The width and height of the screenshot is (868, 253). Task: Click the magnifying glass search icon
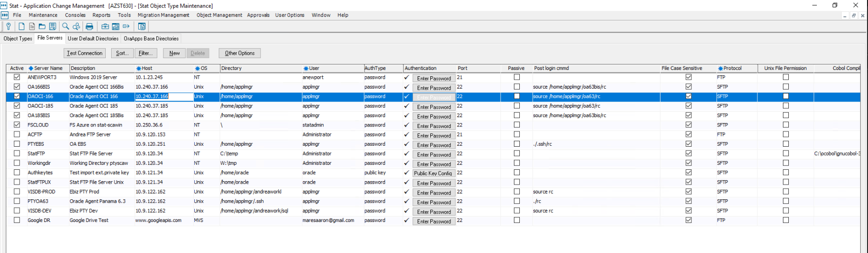[x=65, y=27]
